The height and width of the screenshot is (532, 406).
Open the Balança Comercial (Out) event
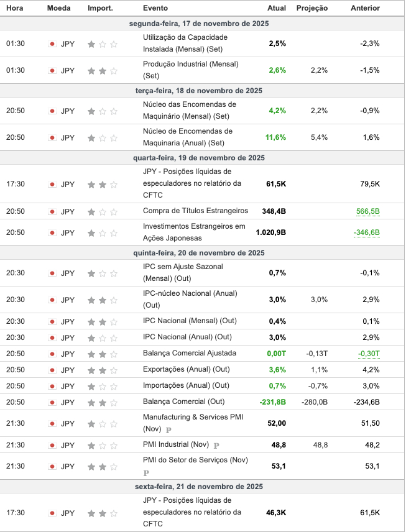(183, 401)
